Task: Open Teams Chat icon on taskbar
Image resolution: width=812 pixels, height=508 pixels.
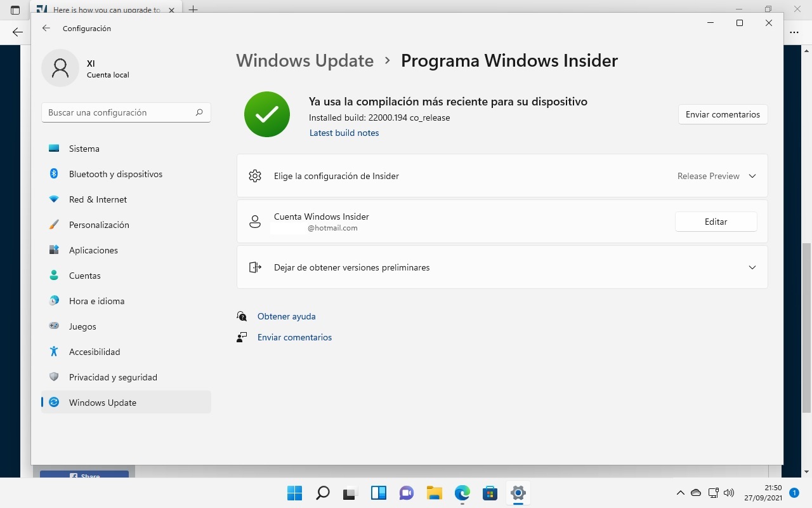Action: [406, 493]
